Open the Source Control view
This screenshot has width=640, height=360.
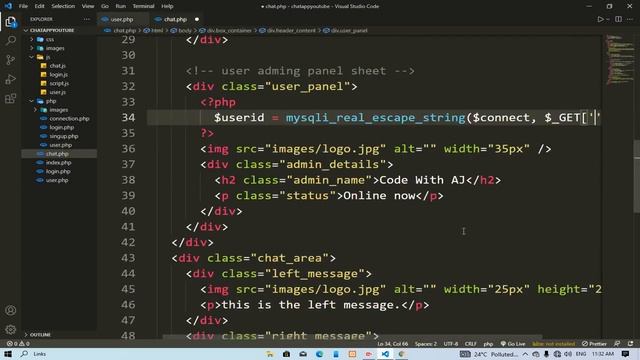click(x=11, y=60)
